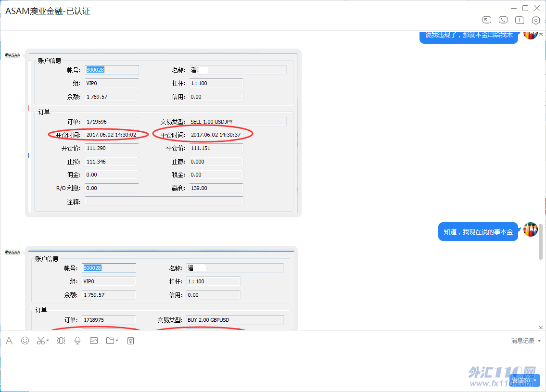Image resolution: width=546 pixels, height=392 pixels.
Task: Open the font formatting tool
Action: tap(10, 341)
